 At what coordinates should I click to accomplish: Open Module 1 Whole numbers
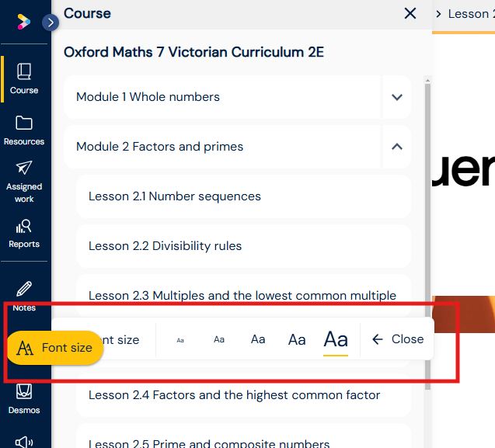click(x=222, y=97)
